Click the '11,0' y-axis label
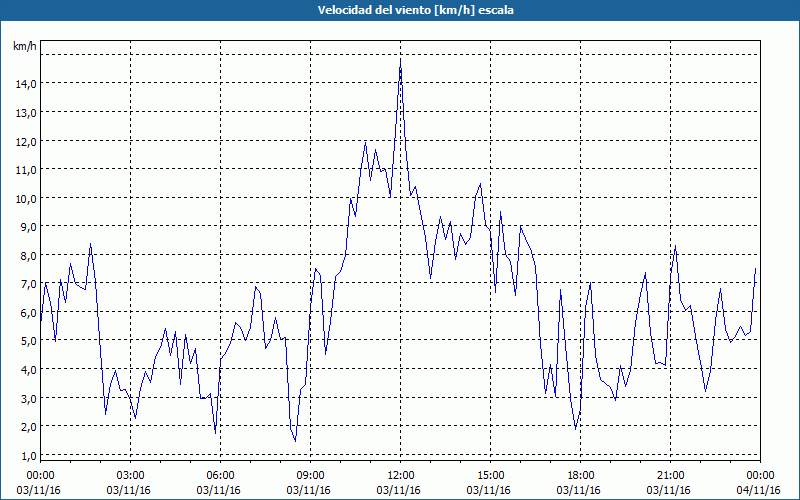 26,170
